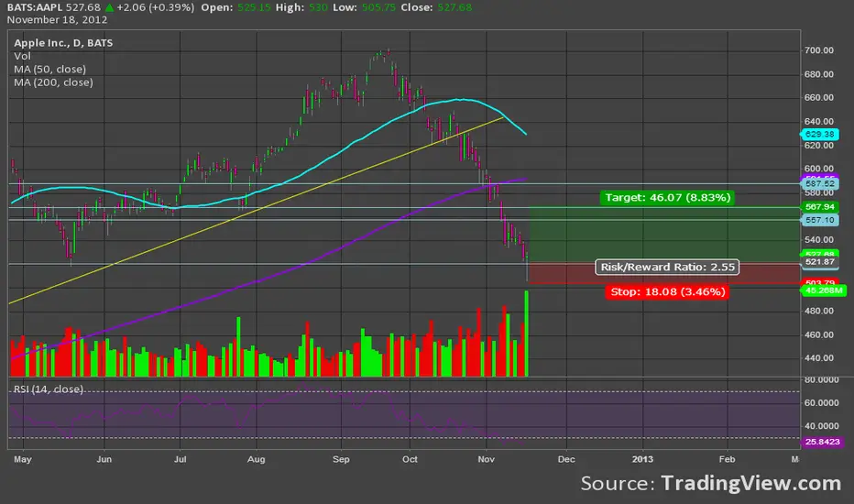This screenshot has width=854, height=504.
Task: Click Dec on the time axis
Action: 566,459
